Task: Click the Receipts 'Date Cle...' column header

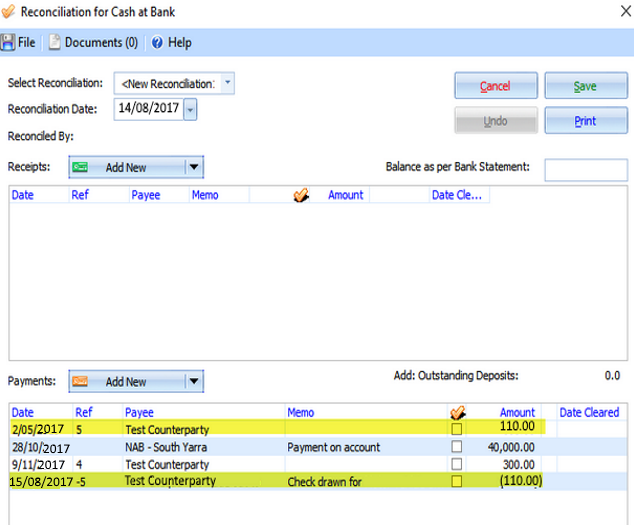Action: tap(457, 195)
